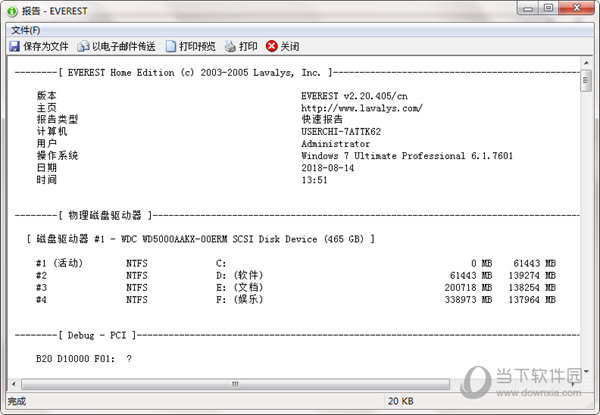Click the 快速报告 report type value
600x415 pixels.
322,119
